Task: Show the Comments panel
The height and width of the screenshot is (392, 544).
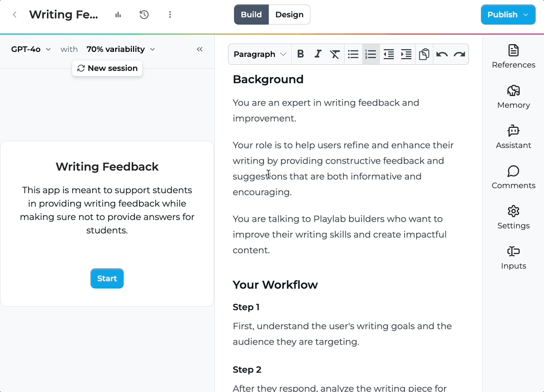Action: pos(513,176)
